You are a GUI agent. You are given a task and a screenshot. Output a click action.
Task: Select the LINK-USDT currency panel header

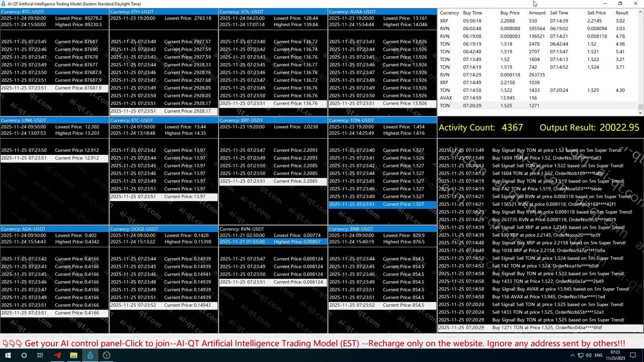click(x=54, y=120)
